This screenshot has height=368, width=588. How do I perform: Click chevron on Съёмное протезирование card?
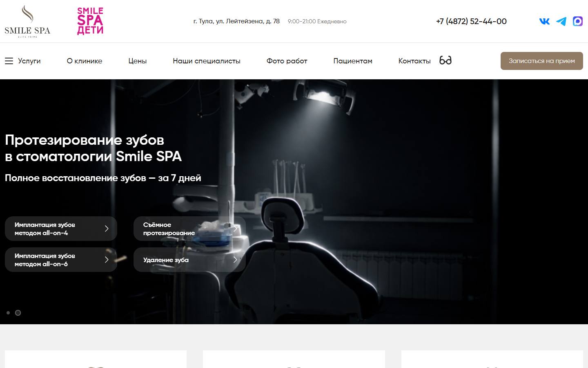pos(235,229)
